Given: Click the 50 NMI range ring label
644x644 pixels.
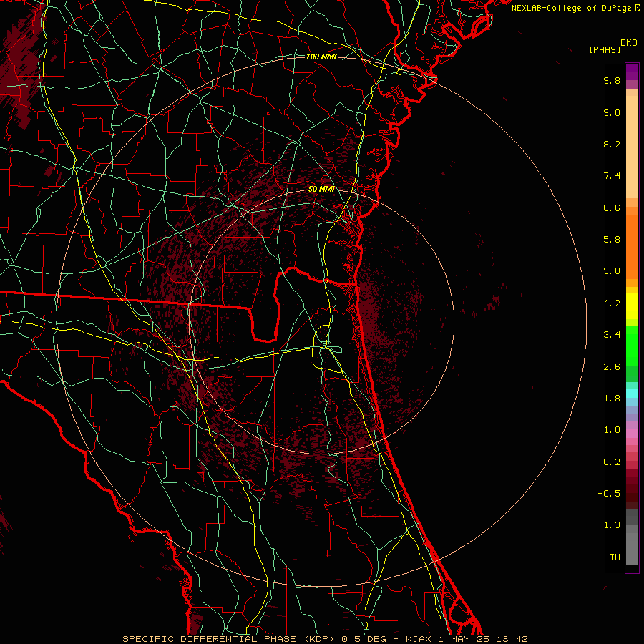Looking at the screenshot, I should tap(321, 189).
